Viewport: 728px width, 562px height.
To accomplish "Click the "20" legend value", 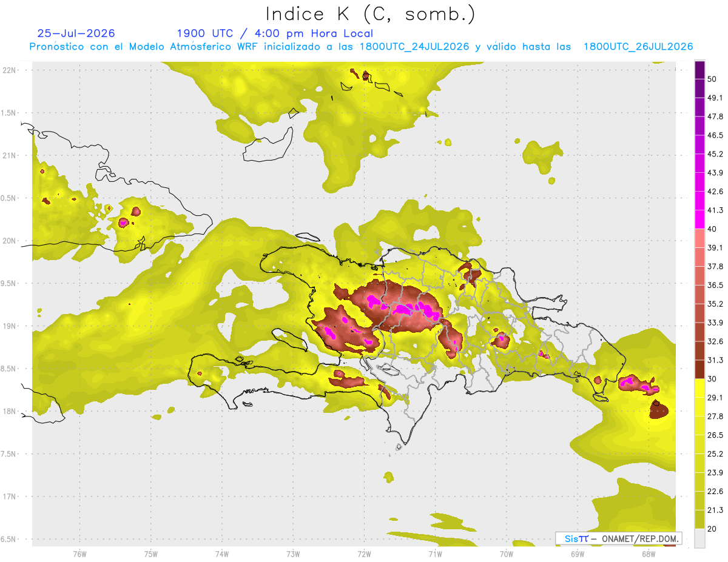I will click(712, 529).
